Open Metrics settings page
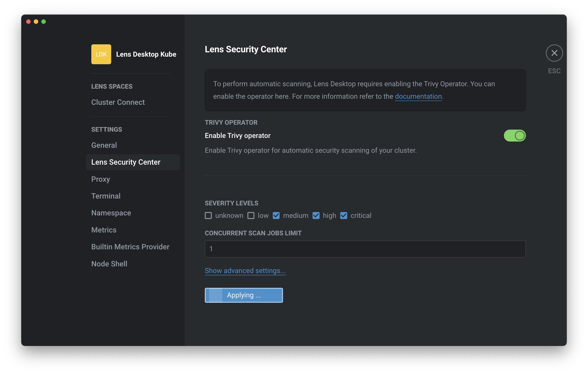 point(104,230)
